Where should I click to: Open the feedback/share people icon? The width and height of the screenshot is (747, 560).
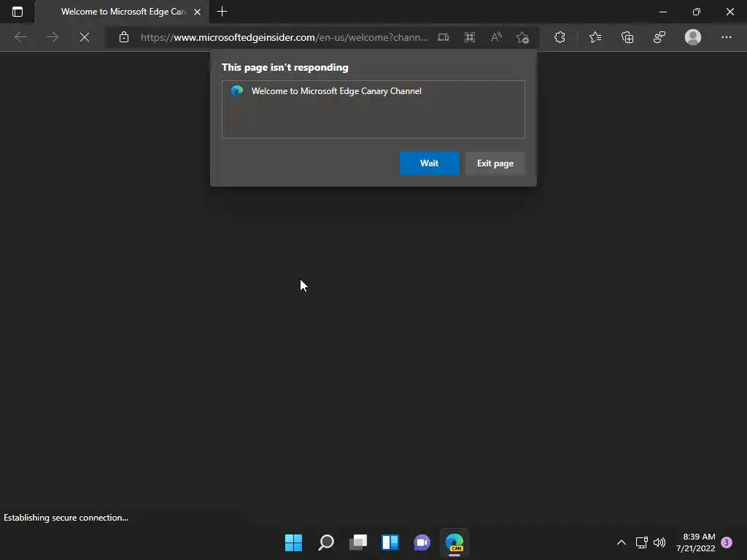pyautogui.click(x=659, y=37)
